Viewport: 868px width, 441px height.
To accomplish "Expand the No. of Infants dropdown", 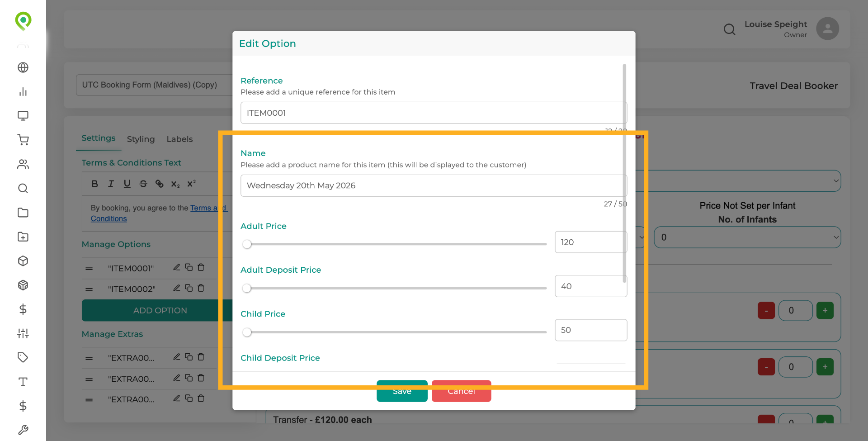I will (x=747, y=237).
